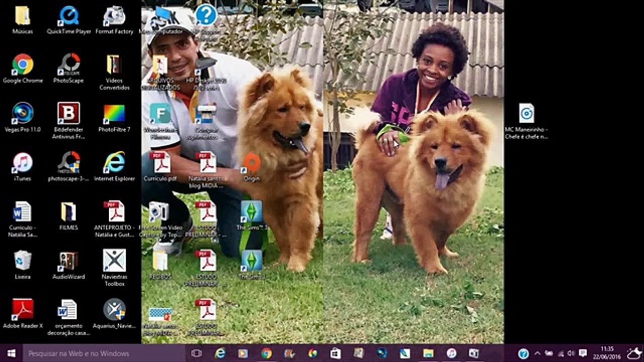
Task: Open the Windows Start menu
Action: (11, 353)
